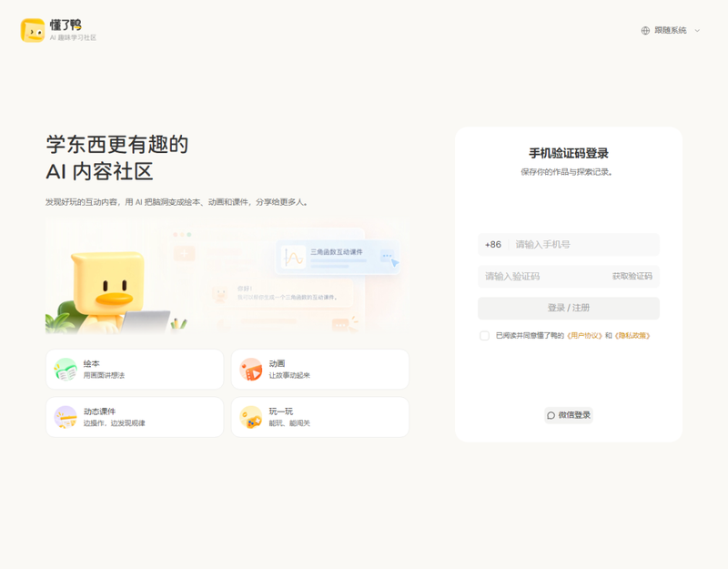This screenshot has height=569, width=728.
Task: Click the 登录 / 注册 button
Action: [569, 308]
